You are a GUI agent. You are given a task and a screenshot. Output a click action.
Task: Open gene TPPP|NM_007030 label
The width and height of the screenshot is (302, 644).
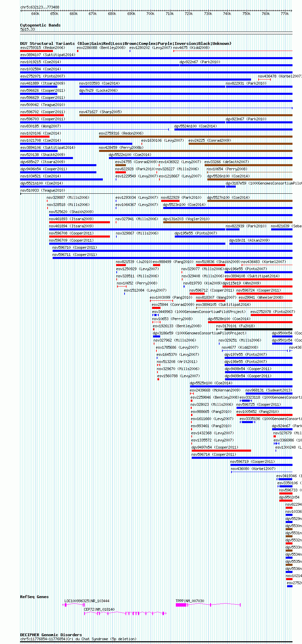tap(190, 601)
